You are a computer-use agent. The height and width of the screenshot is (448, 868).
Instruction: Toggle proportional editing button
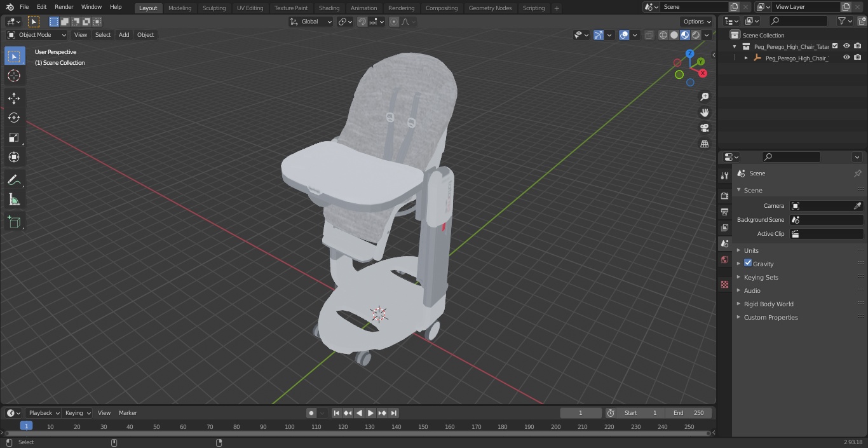tap(394, 22)
